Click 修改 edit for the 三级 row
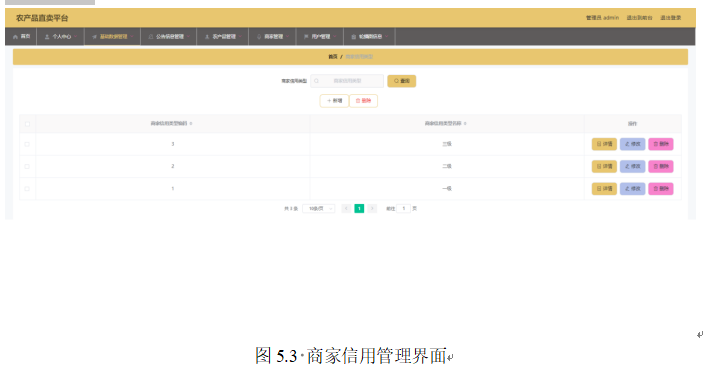 coord(632,144)
